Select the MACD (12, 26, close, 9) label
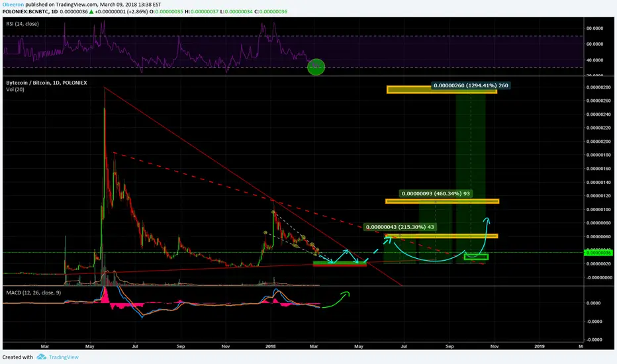 pos(34,293)
